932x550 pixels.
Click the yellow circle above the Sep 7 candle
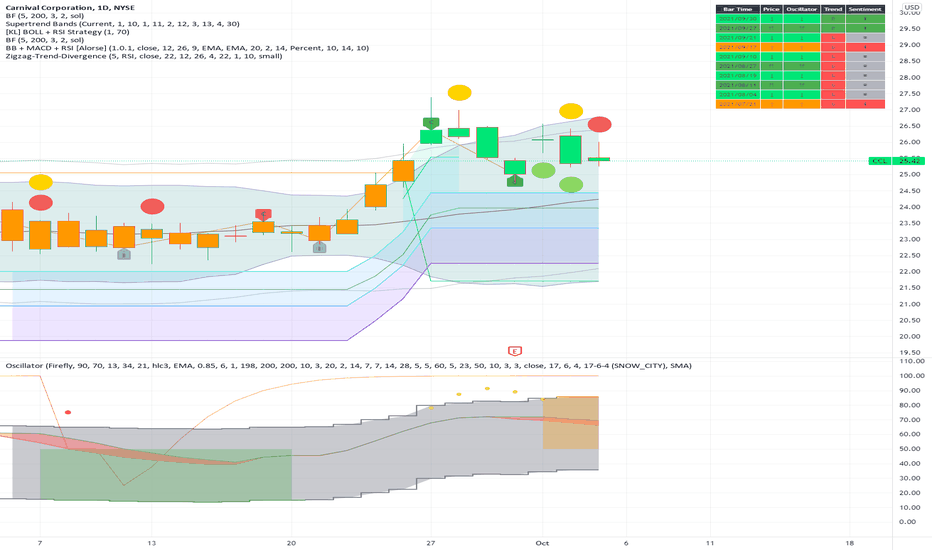tap(40, 182)
